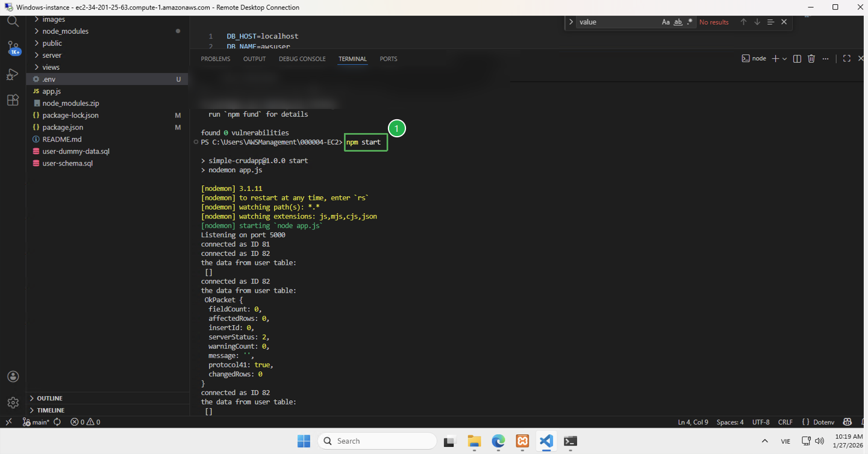Image resolution: width=868 pixels, height=454 pixels.
Task: Maximize the terminal panel size
Action: 846,58
